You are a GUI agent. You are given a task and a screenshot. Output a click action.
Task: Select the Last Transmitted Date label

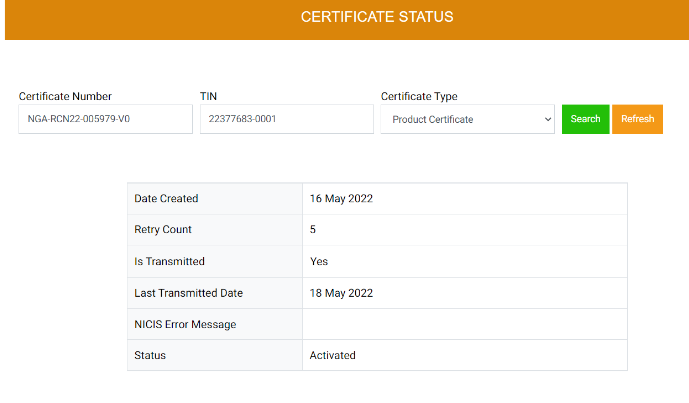coord(188,293)
